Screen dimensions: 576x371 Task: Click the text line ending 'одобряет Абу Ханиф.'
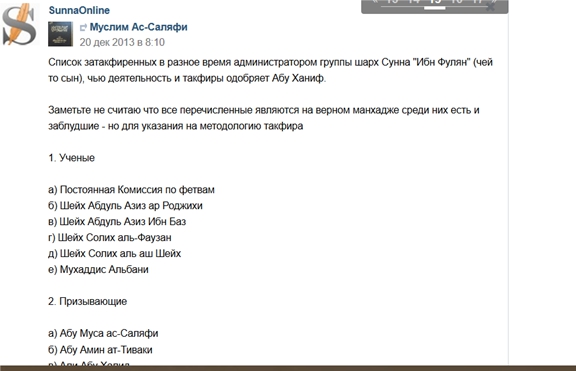(187, 78)
